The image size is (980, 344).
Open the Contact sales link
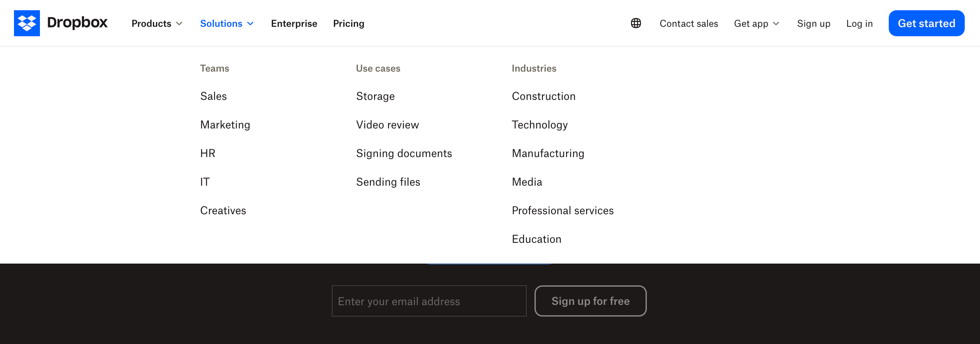[689, 24]
